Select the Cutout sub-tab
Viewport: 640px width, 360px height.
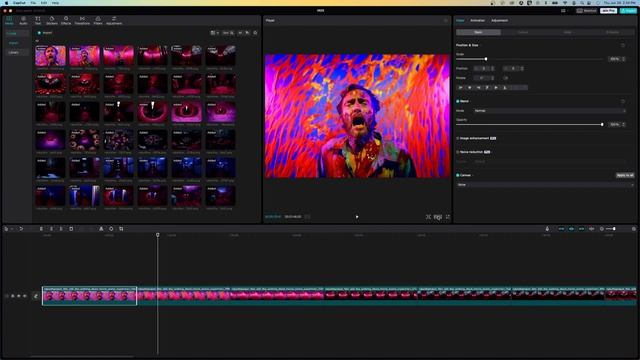523,32
